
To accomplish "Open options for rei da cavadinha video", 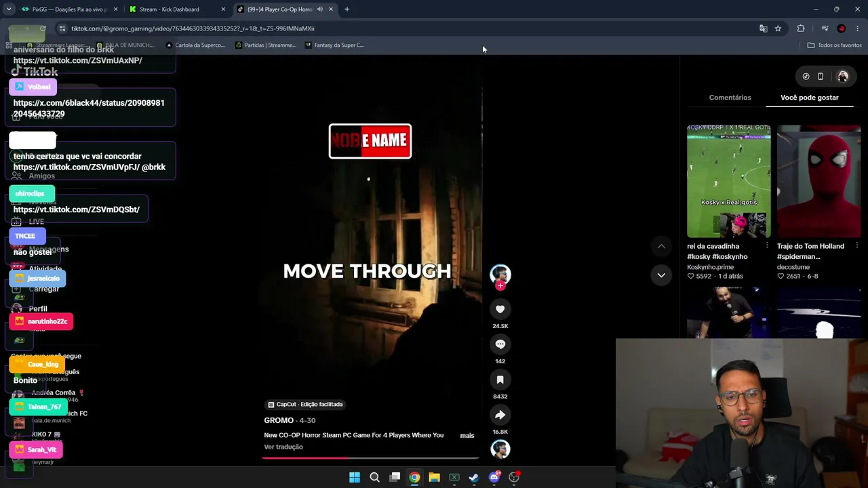I will (x=767, y=246).
